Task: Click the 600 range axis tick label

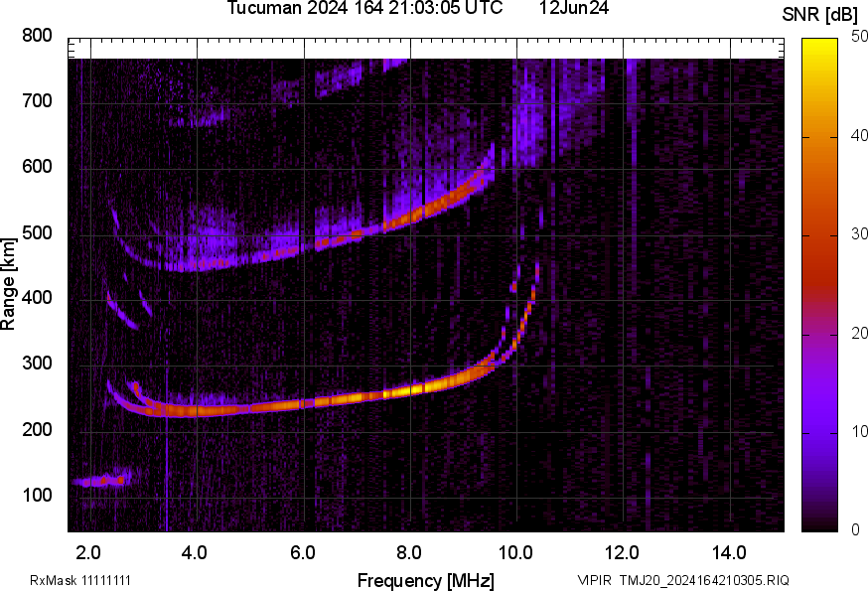Action: pos(37,166)
